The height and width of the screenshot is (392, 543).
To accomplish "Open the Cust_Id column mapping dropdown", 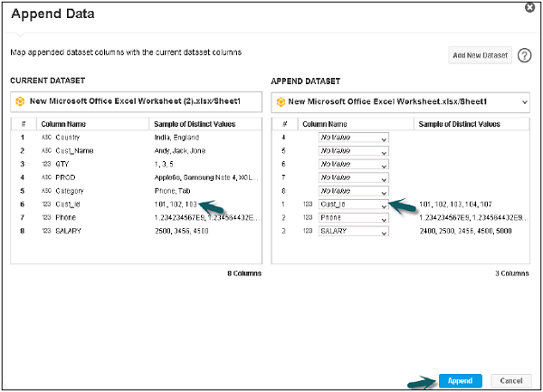I will click(384, 206).
